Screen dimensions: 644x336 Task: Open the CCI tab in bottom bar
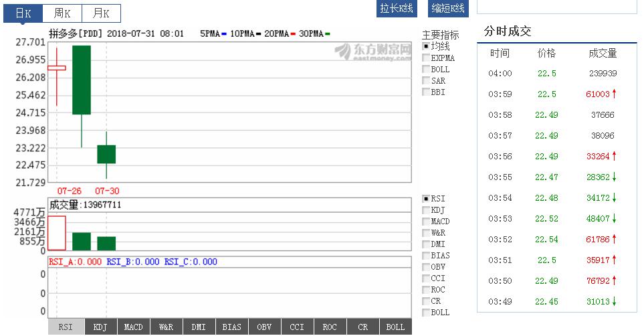(297, 327)
